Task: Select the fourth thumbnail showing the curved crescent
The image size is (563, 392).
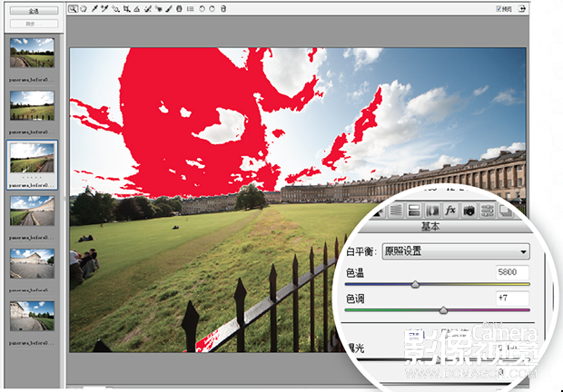Action: pos(33,211)
